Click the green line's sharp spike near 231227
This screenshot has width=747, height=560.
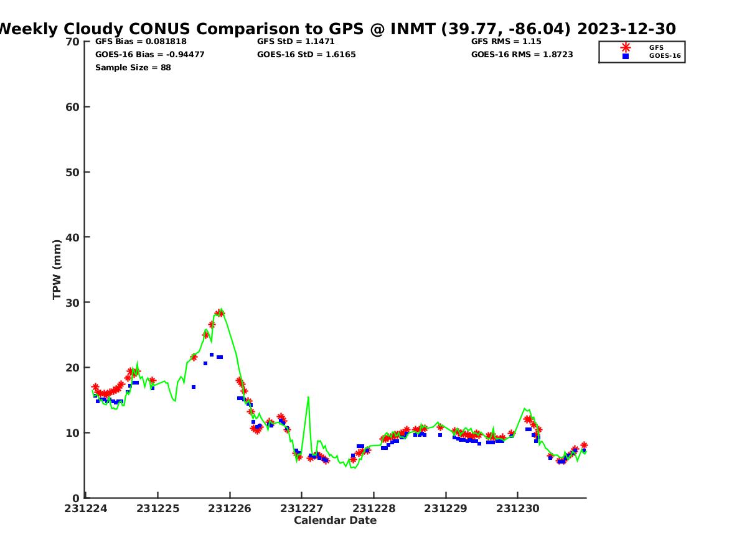(x=308, y=398)
